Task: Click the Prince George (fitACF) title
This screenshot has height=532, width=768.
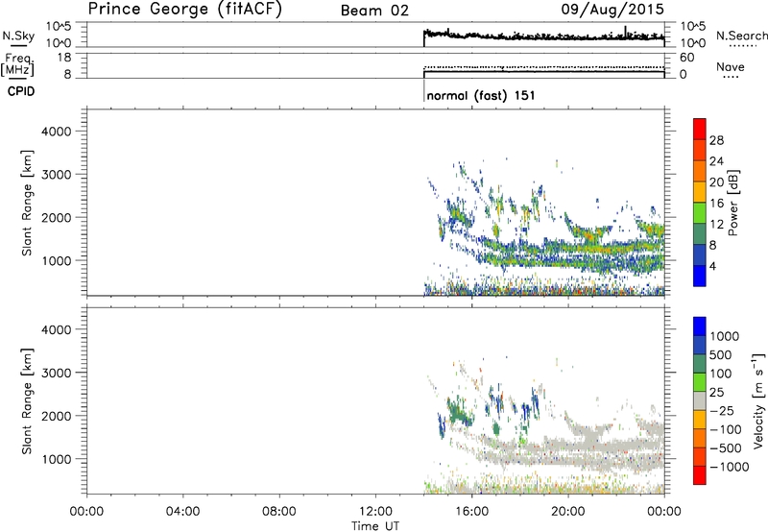Action: pos(185,10)
